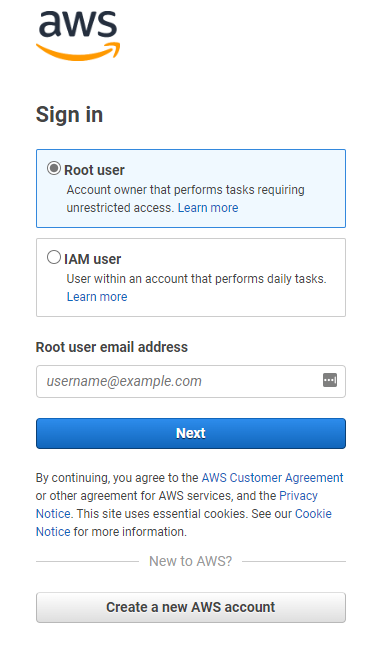Click Create a new AWS account

click(x=191, y=607)
